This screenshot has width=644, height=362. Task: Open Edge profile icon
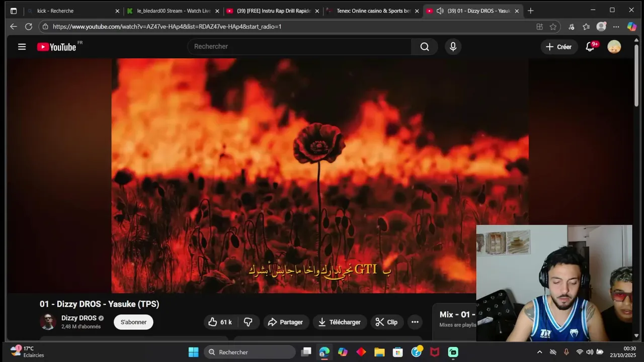pyautogui.click(x=601, y=27)
